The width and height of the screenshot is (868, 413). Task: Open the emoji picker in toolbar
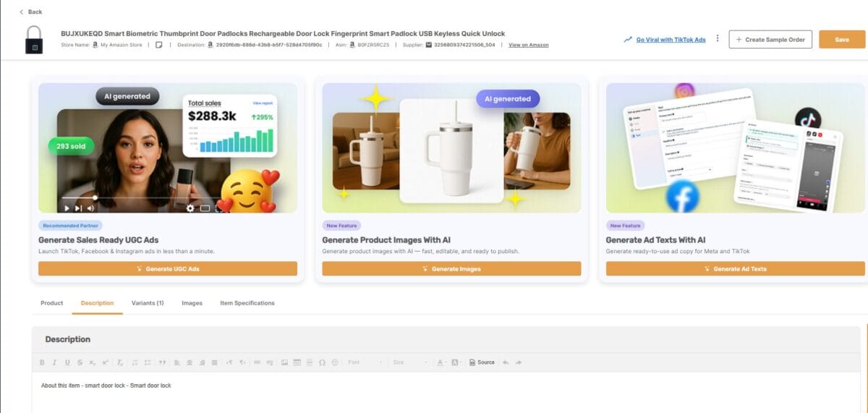click(x=335, y=362)
